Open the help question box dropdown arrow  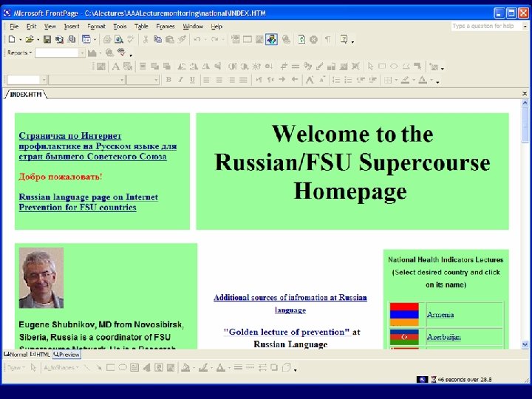[x=525, y=26]
